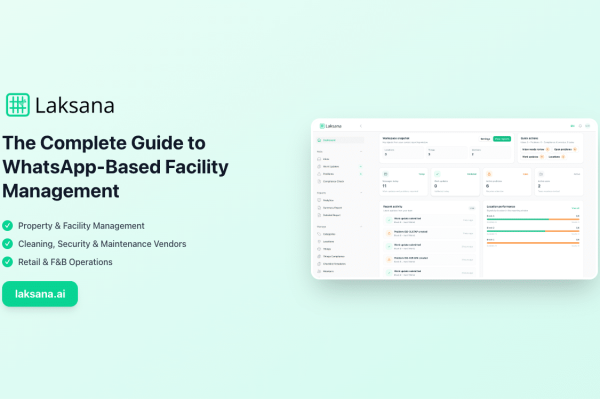Image resolution: width=600 pixels, height=400 pixels.
Task: Open Work Updates in the dashboard sidebar
Action: [339, 167]
